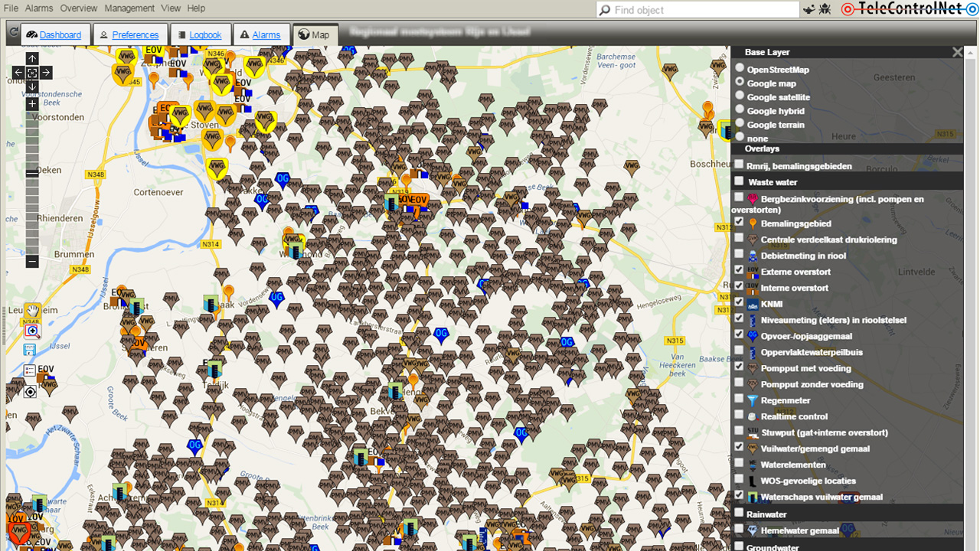Image resolution: width=980 pixels, height=551 pixels.
Task: Select 'none' base layer option
Action: [x=740, y=136]
